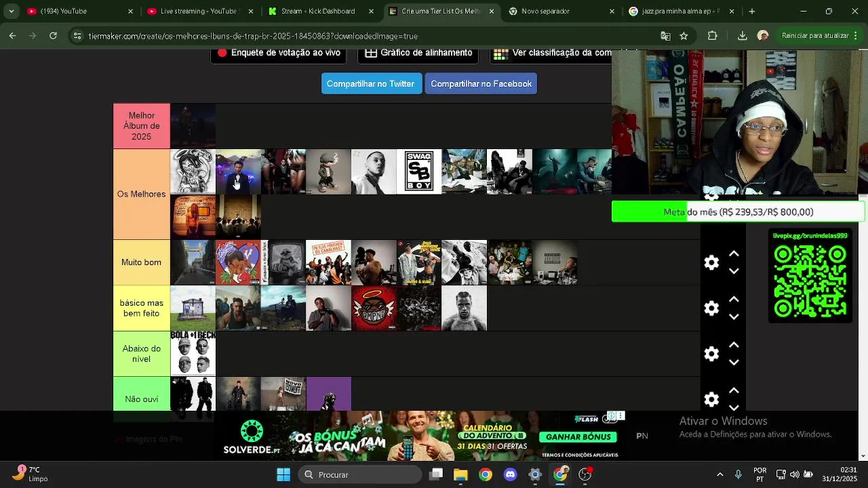The image size is (868, 488).
Task: Click album in Melhor Álbum de 2025 row
Action: coord(193,126)
